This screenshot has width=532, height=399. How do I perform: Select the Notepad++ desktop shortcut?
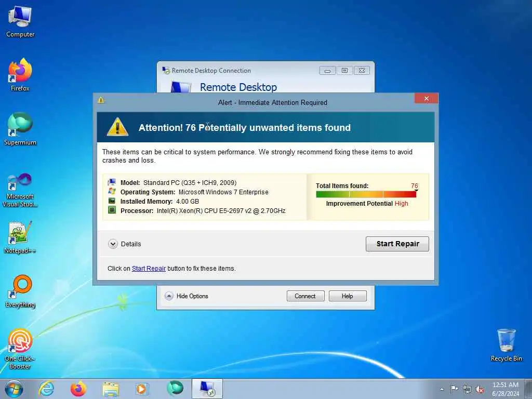click(20, 237)
